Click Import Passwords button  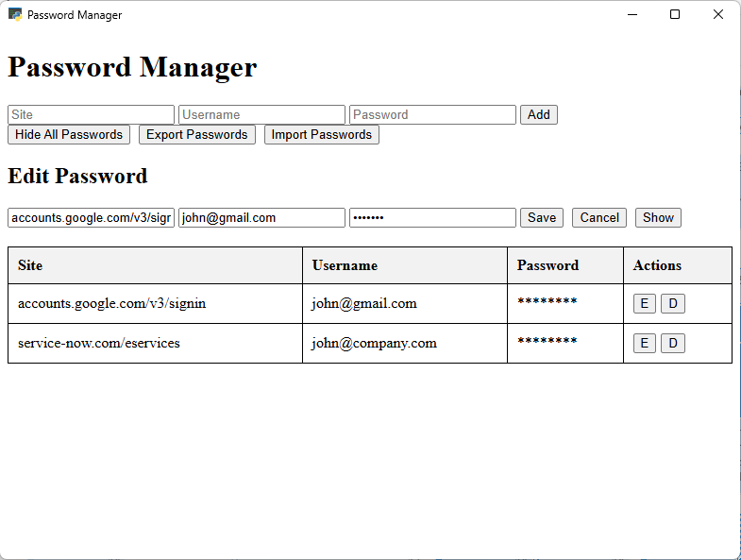[321, 135]
